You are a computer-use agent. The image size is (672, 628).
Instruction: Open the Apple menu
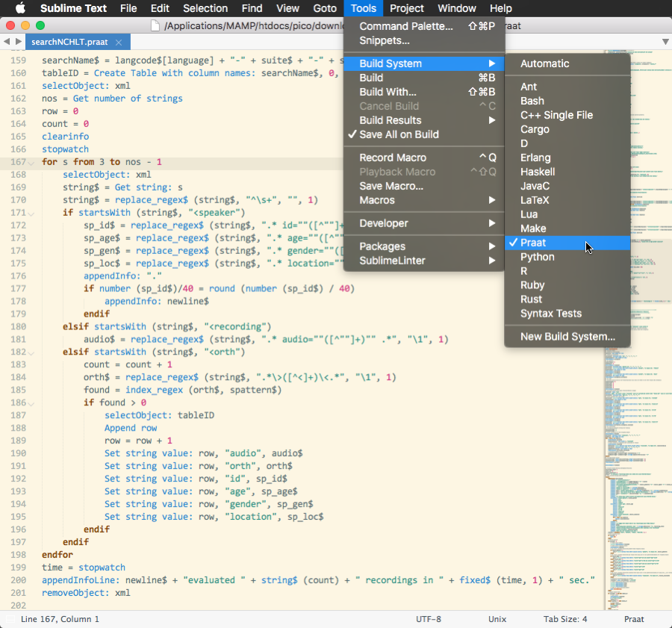20,8
